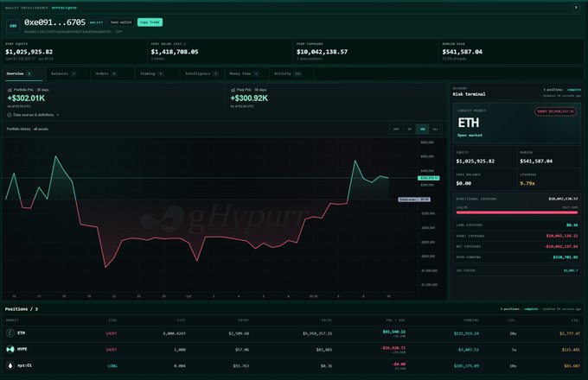The width and height of the screenshot is (588, 380).
Task: Click the Risk terminal heading
Action: tap(469, 94)
